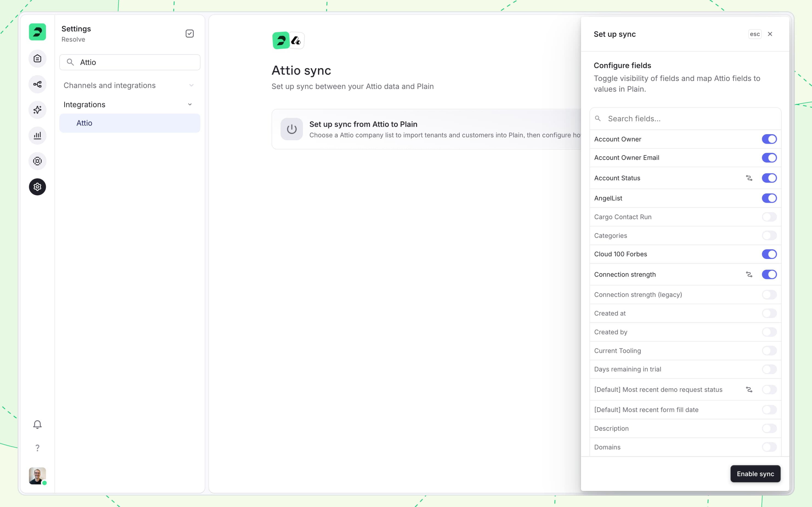
Task: Open the Set up sync from Attio card
Action: click(x=427, y=129)
